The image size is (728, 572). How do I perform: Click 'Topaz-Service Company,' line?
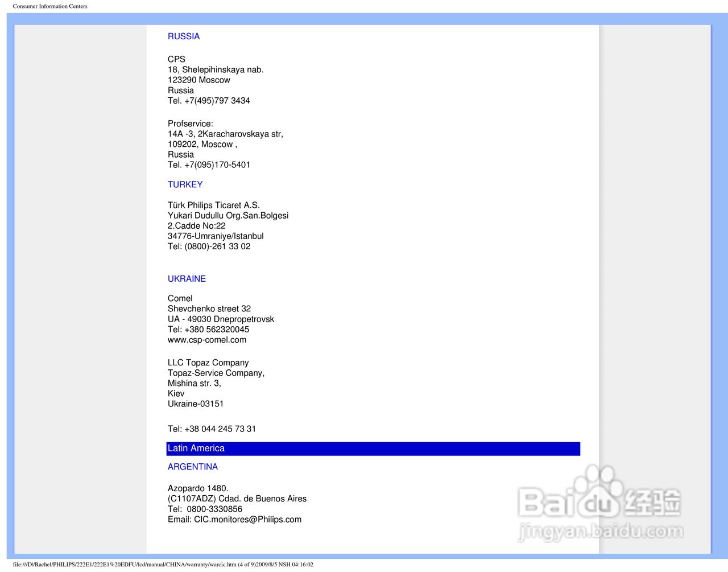point(216,373)
